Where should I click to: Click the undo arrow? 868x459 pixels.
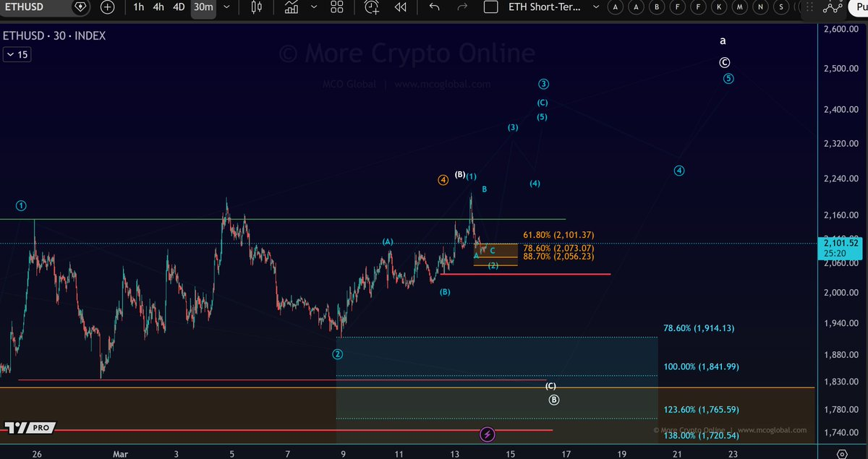click(x=434, y=7)
